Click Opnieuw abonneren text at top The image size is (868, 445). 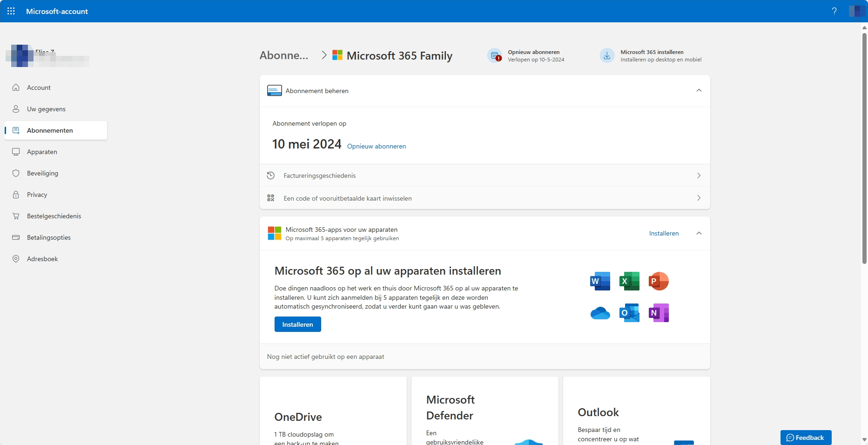click(534, 52)
